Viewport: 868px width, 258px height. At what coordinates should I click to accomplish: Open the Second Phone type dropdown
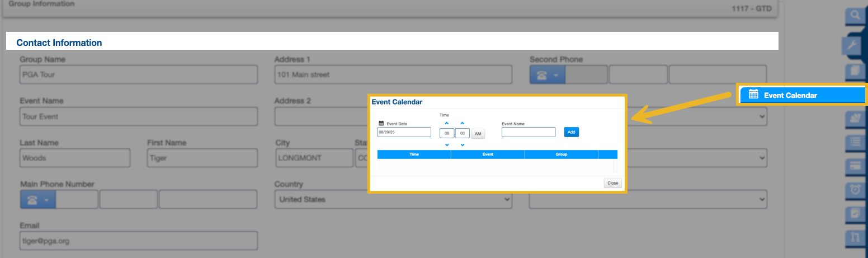tap(547, 75)
